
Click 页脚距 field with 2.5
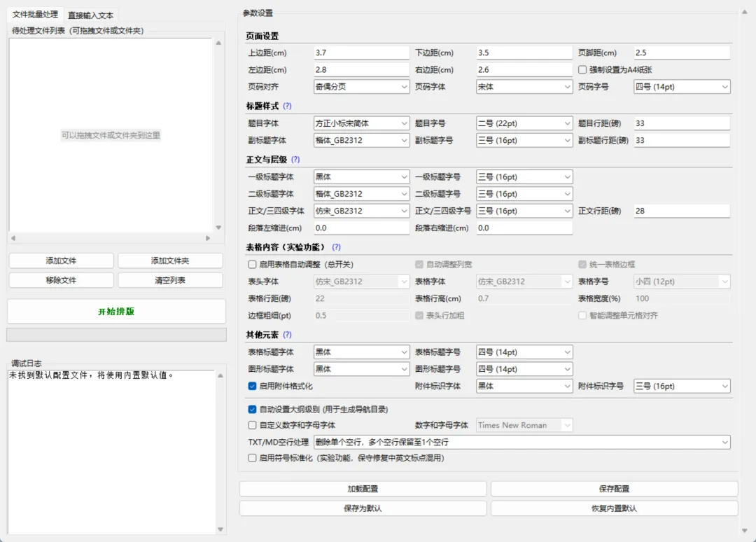[682, 53]
